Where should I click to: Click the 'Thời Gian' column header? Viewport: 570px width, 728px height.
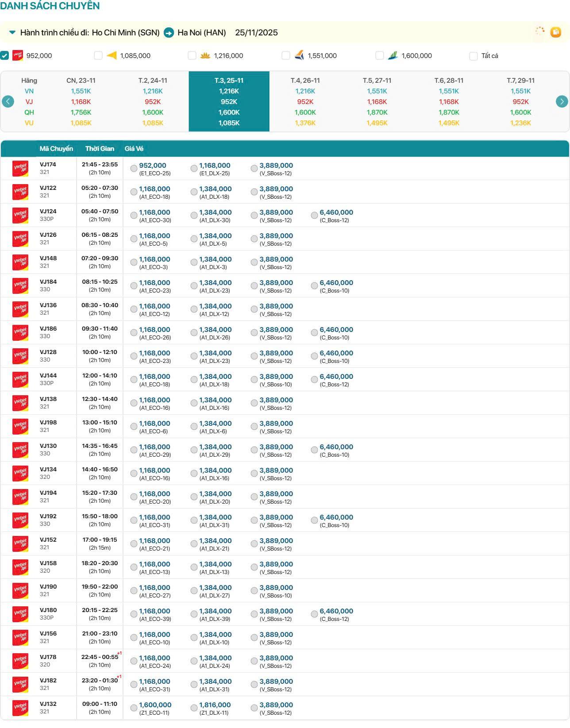pos(100,149)
